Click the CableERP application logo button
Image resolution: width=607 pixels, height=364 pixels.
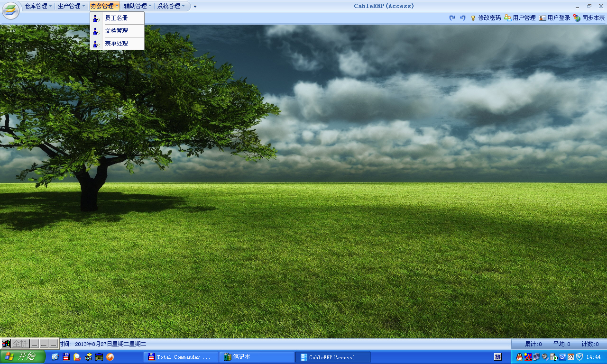(10, 10)
